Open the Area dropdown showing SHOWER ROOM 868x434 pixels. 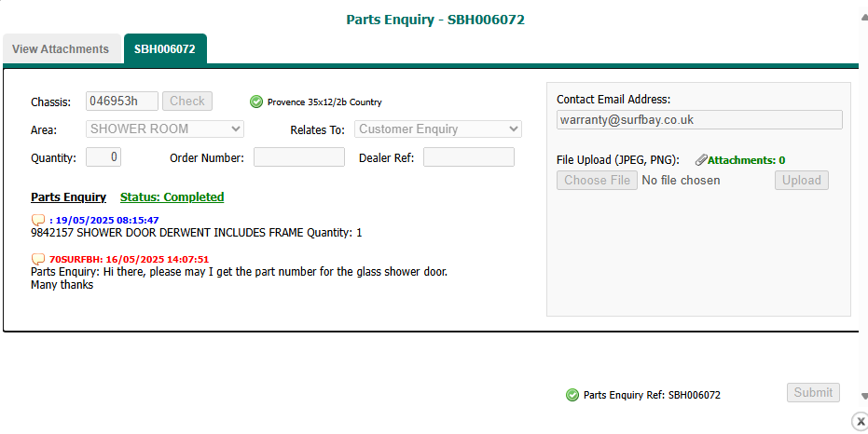[166, 129]
